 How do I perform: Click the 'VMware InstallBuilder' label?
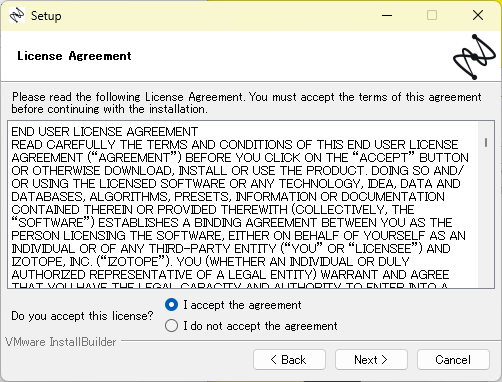61,342
